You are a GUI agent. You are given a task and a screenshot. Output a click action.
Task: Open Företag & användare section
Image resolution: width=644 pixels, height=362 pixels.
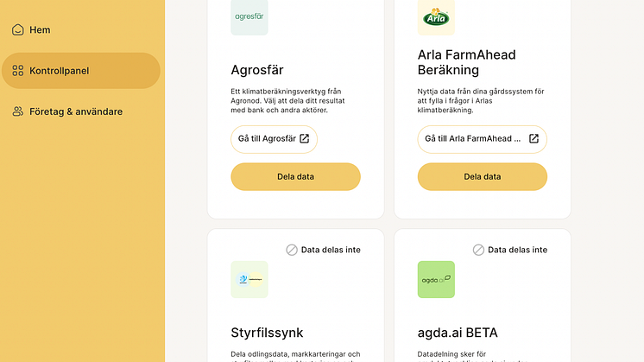tap(75, 111)
